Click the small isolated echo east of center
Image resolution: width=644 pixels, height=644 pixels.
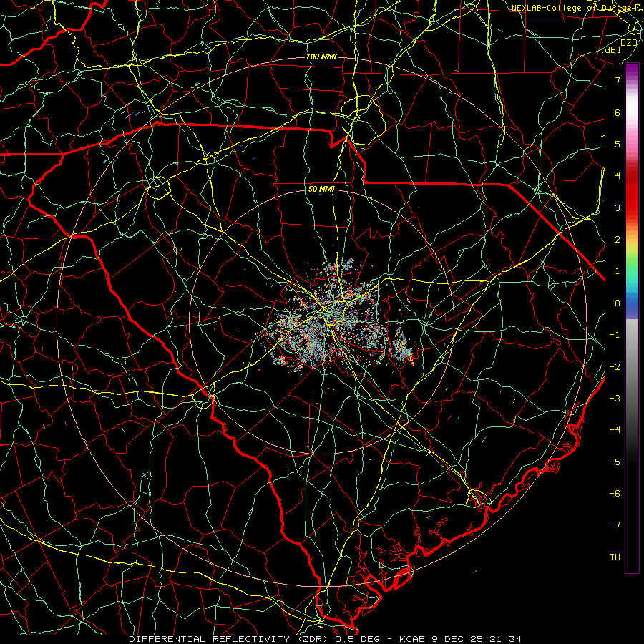401,346
